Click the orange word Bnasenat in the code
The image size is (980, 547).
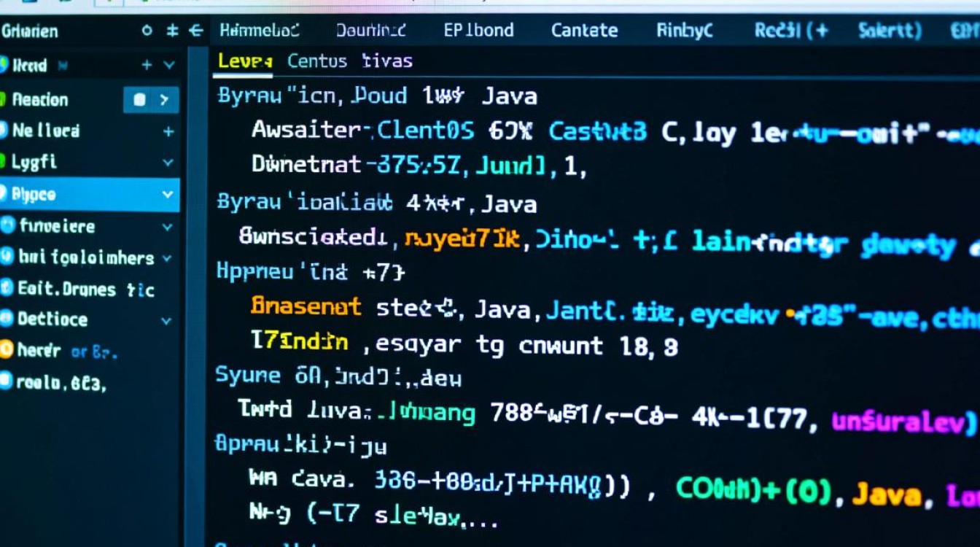tap(306, 306)
